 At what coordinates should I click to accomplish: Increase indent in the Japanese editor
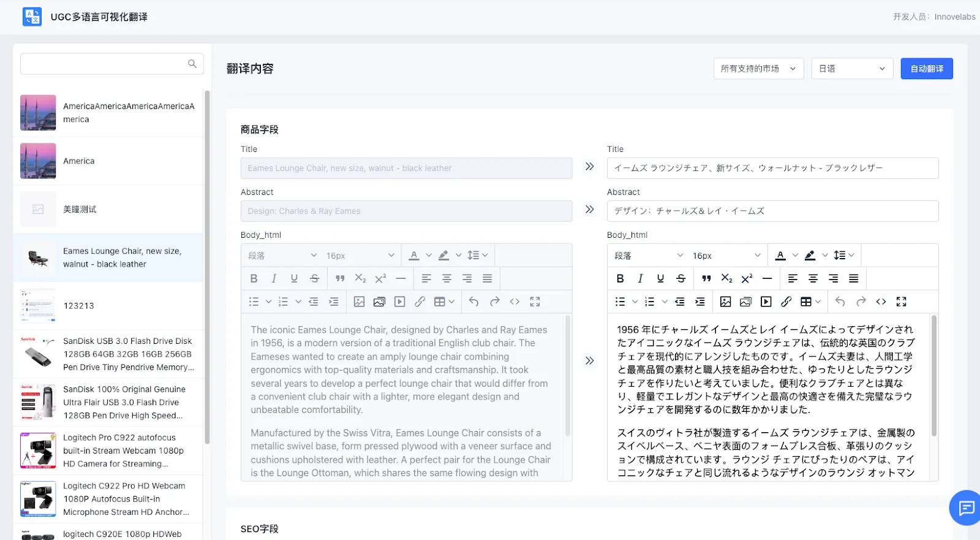point(700,302)
